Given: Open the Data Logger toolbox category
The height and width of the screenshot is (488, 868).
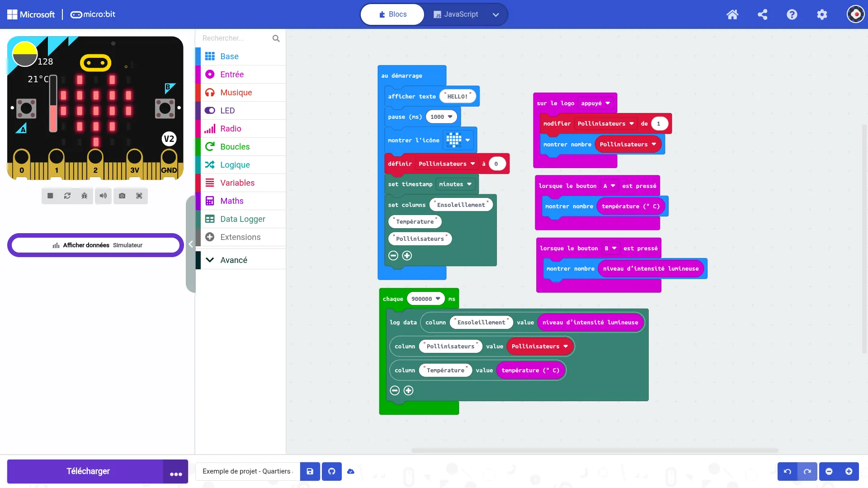Looking at the screenshot, I should point(242,219).
